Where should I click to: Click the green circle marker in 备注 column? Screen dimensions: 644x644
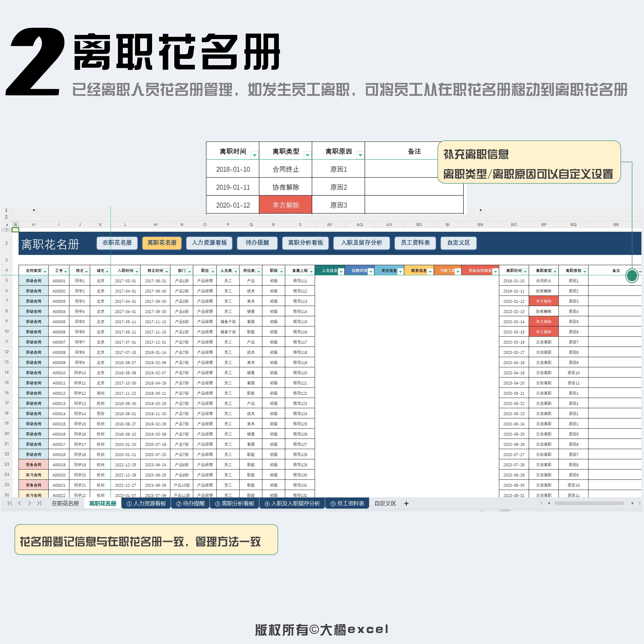[x=632, y=275]
